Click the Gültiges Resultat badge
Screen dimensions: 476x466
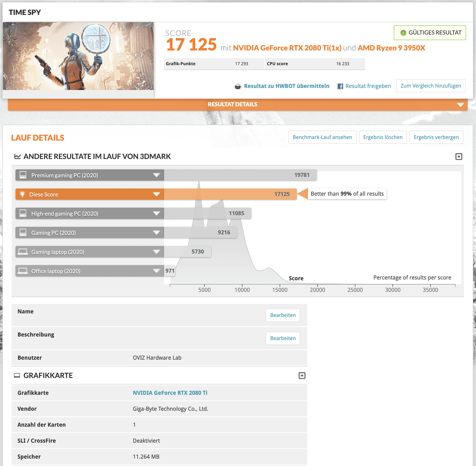430,33
